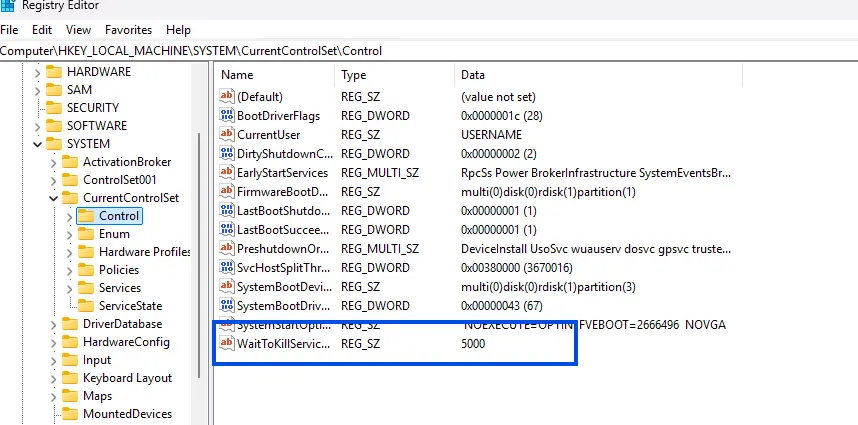The height and width of the screenshot is (425, 858).
Task: Select the Policies key in tree
Action: pos(119,270)
